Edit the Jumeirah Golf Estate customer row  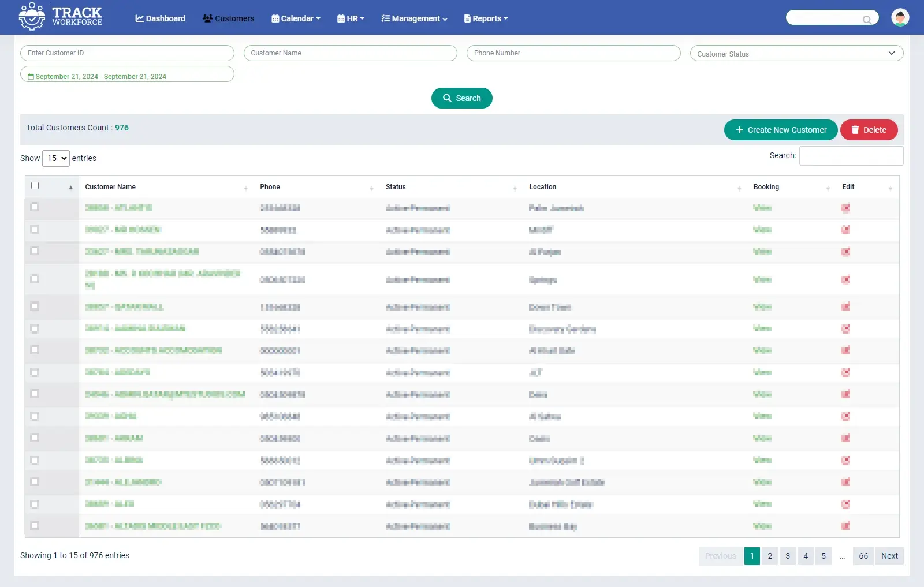pyautogui.click(x=845, y=483)
